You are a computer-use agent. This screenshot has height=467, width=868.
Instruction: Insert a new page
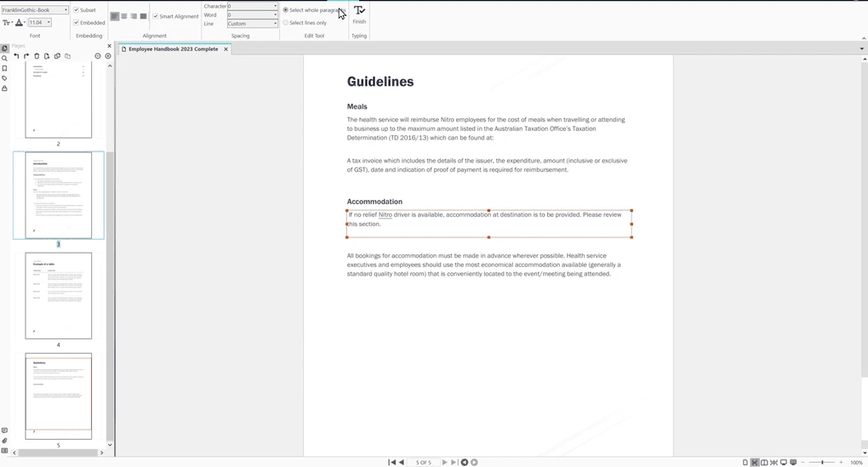47,56
